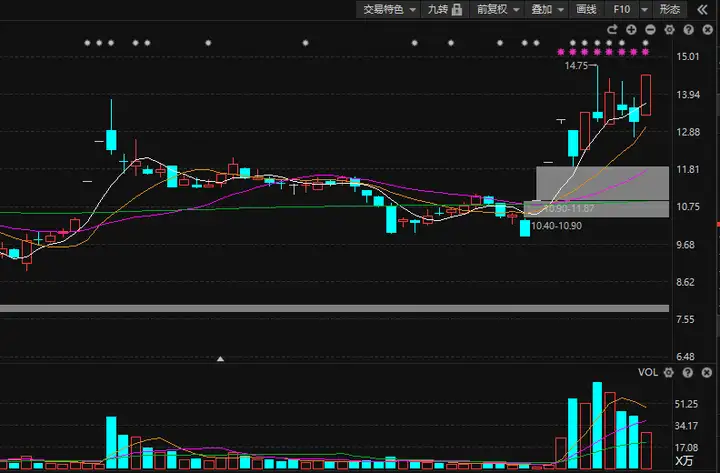Click the 7.55 price axis value
Screen dimensions: 720x473
(685, 319)
